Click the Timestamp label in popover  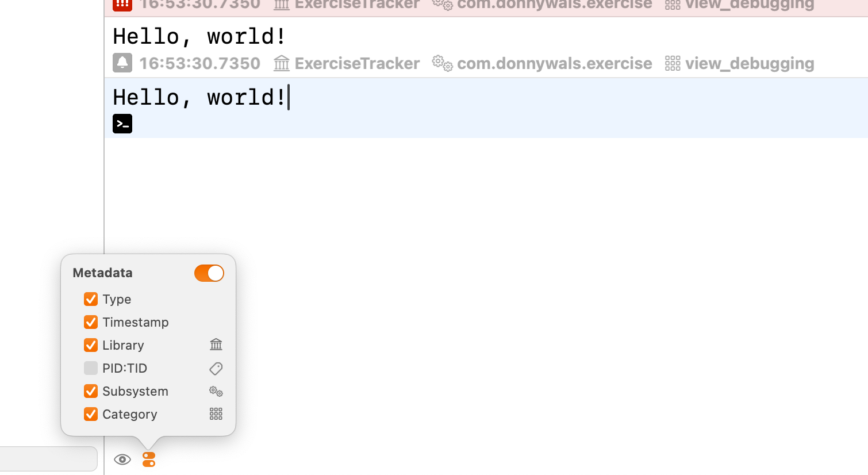coord(136,322)
